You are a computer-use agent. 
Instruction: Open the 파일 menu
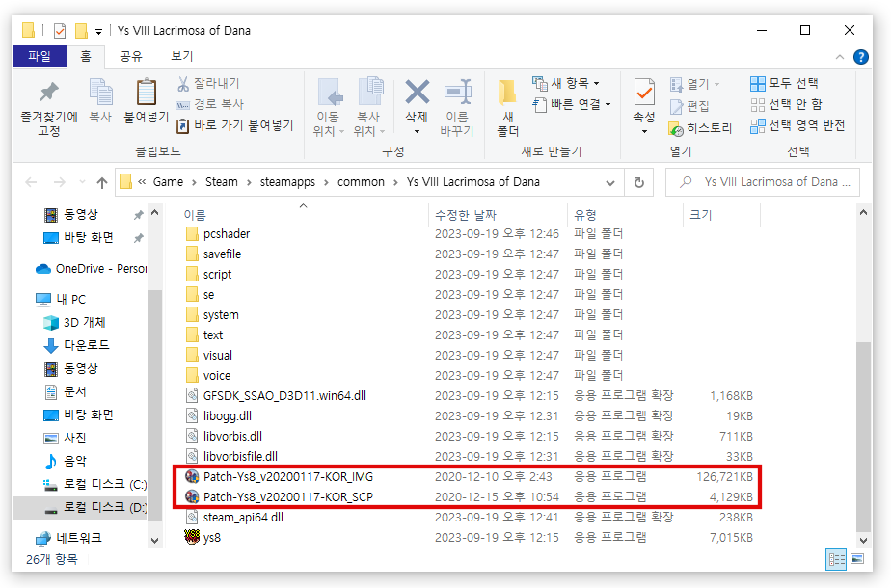click(39, 55)
